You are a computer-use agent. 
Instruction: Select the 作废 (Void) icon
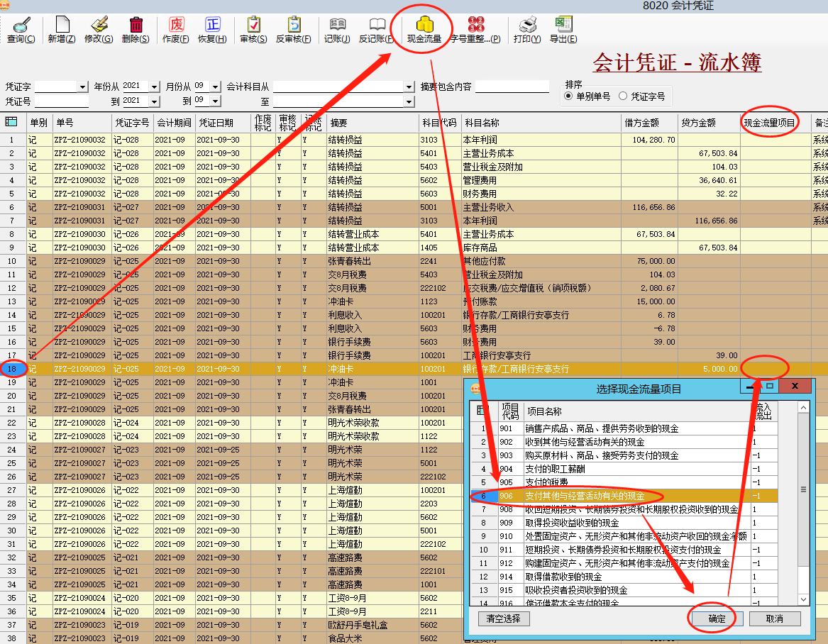coord(175,30)
